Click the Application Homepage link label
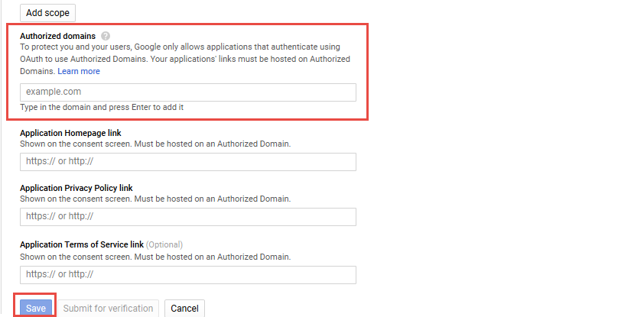Image resolution: width=644 pixels, height=317 pixels. [70, 133]
